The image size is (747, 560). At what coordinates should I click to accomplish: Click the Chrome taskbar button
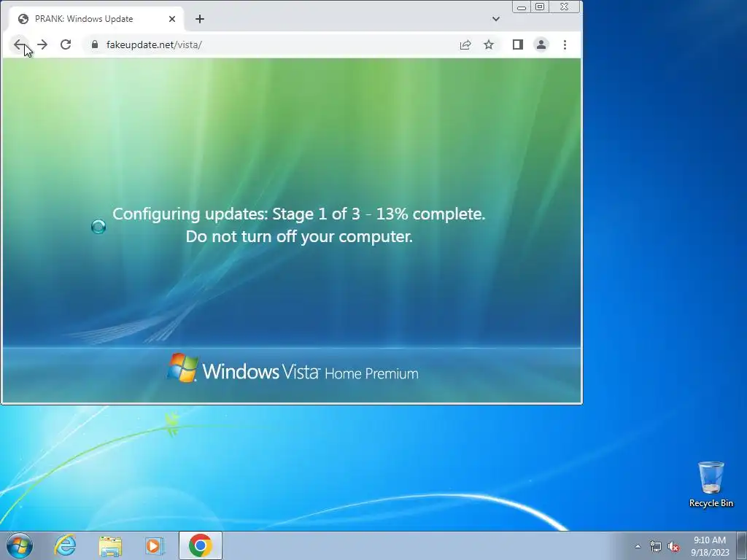click(x=201, y=545)
